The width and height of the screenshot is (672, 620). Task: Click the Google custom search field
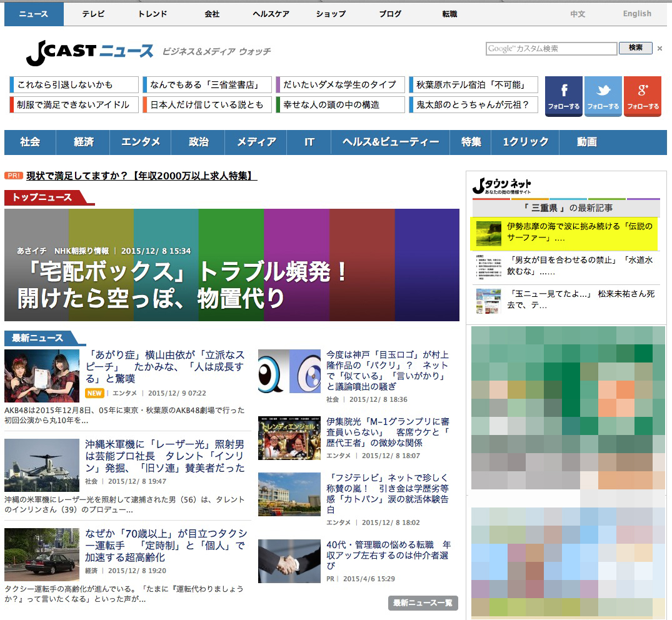click(x=551, y=49)
